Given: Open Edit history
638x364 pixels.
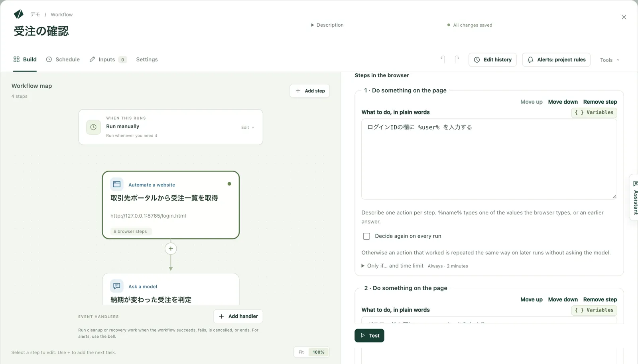Looking at the screenshot, I should coord(492,60).
